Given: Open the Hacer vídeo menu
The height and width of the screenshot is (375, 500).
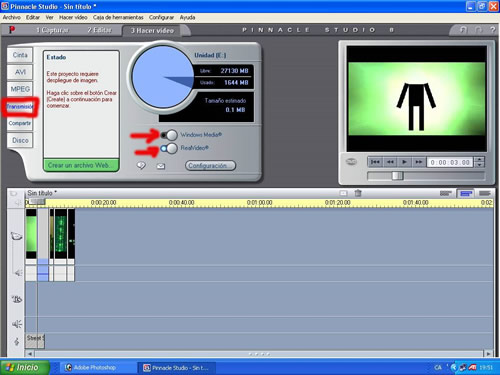Looking at the screenshot, I should click(x=73, y=17).
